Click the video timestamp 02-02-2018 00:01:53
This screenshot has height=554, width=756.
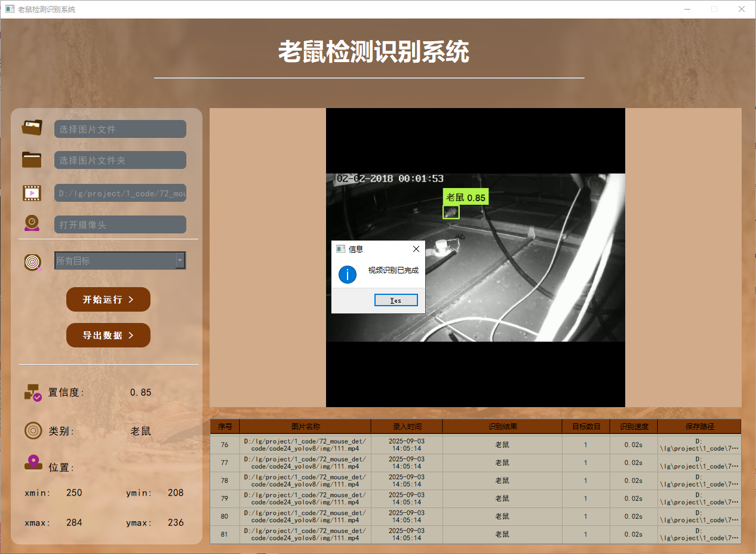pyautogui.click(x=390, y=178)
